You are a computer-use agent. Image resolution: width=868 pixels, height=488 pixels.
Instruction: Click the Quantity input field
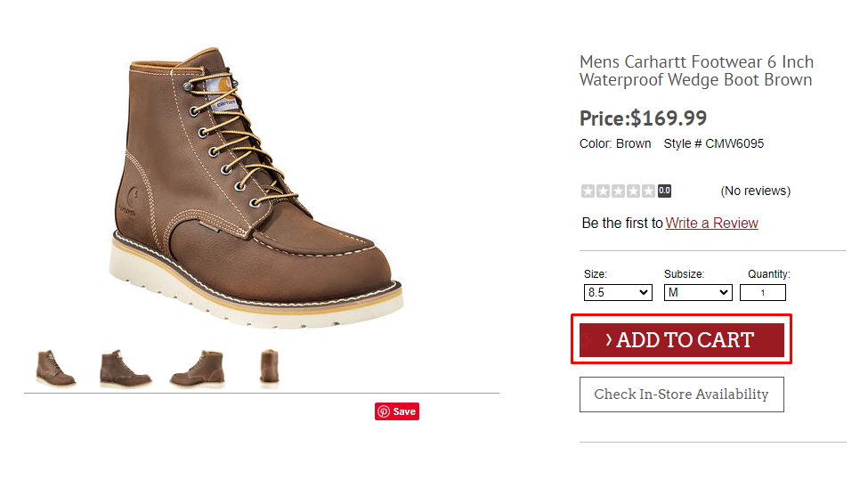pyautogui.click(x=762, y=292)
